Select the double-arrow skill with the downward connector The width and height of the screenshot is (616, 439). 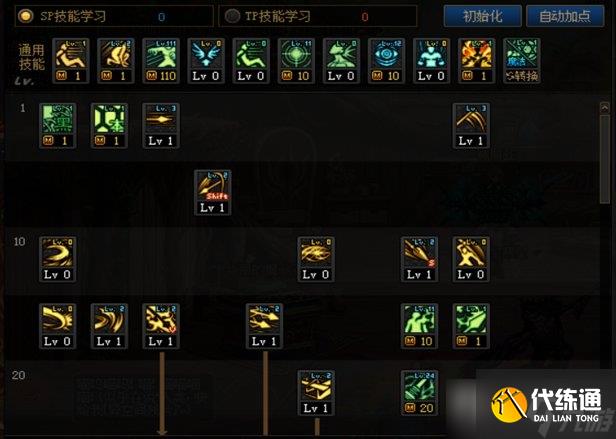point(264,326)
